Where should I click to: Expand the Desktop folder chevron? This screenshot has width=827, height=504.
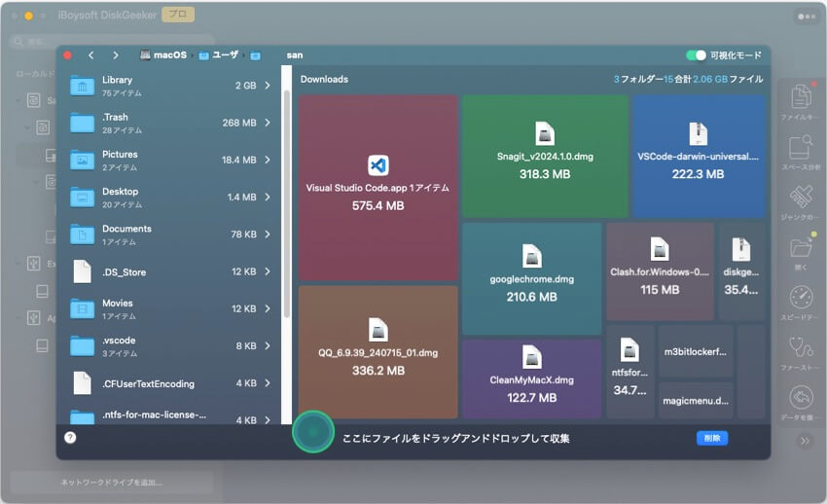268,197
